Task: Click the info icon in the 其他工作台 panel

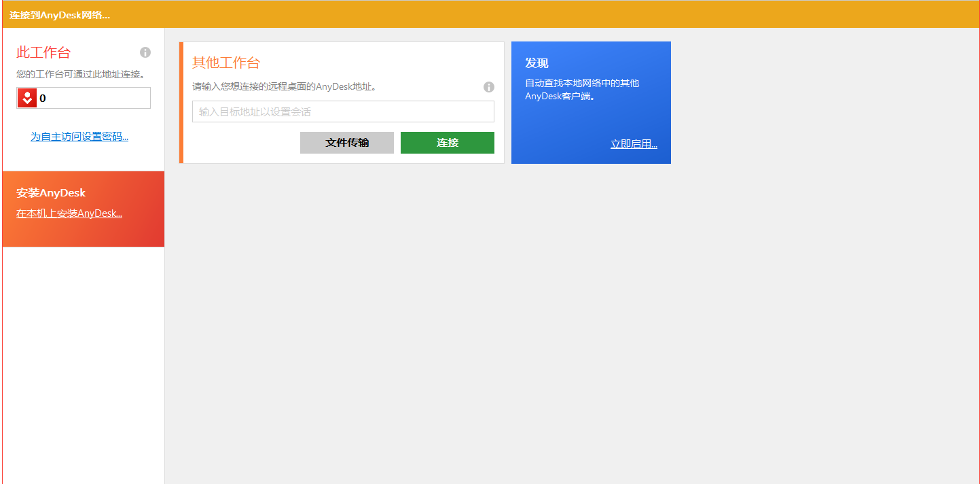Action: [x=489, y=87]
